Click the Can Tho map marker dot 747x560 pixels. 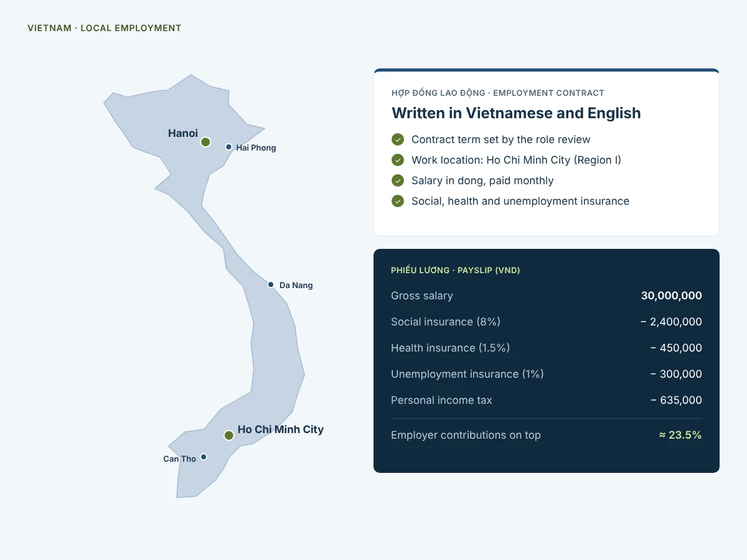pos(204,457)
